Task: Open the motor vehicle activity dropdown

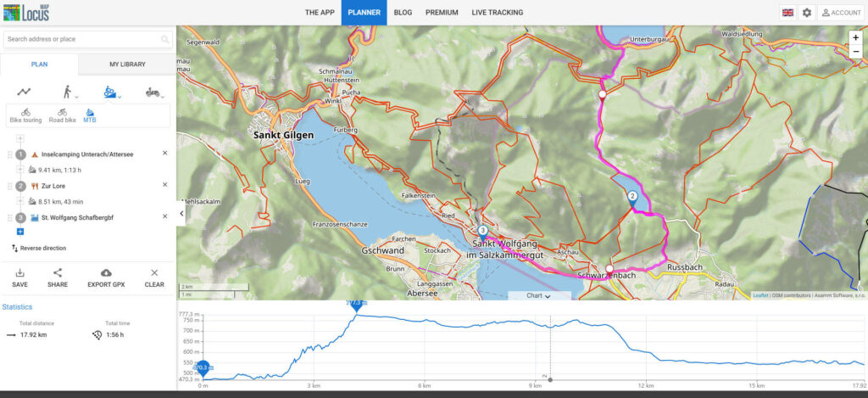Action: (153, 92)
